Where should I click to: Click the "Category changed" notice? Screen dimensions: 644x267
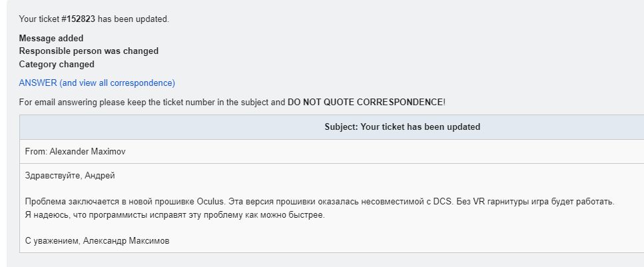[x=57, y=64]
